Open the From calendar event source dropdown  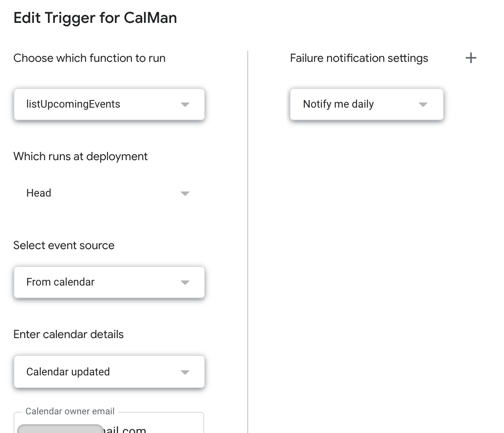coord(109,282)
